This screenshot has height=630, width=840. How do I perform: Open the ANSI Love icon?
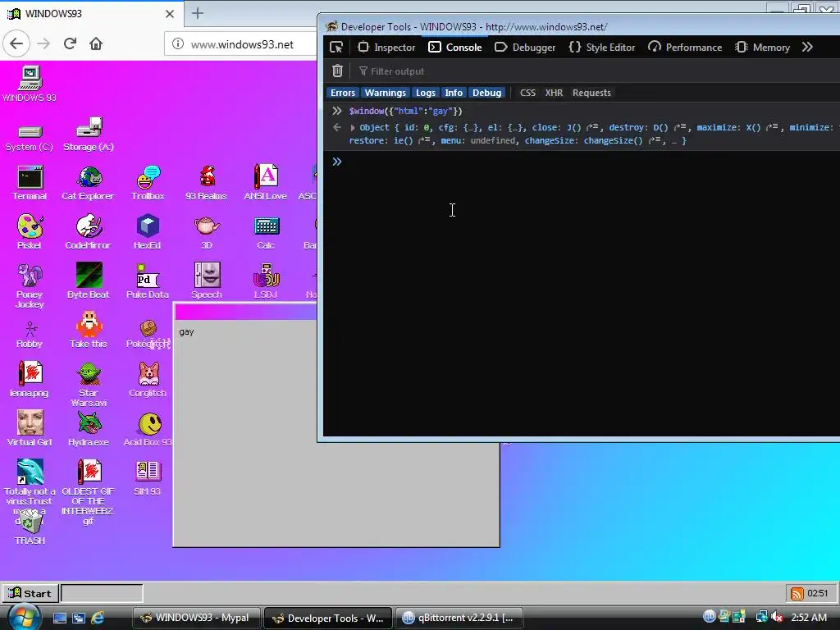[266, 183]
